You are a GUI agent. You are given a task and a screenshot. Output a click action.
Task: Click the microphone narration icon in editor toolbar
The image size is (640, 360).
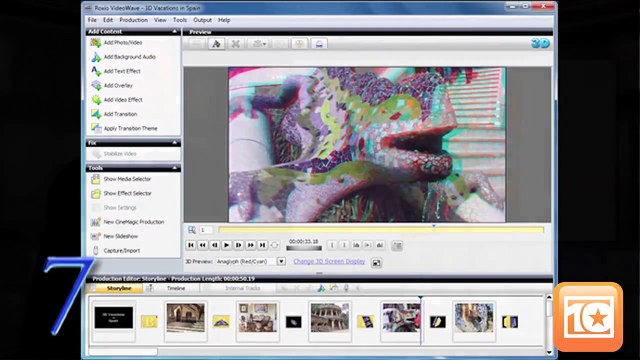tap(346, 288)
